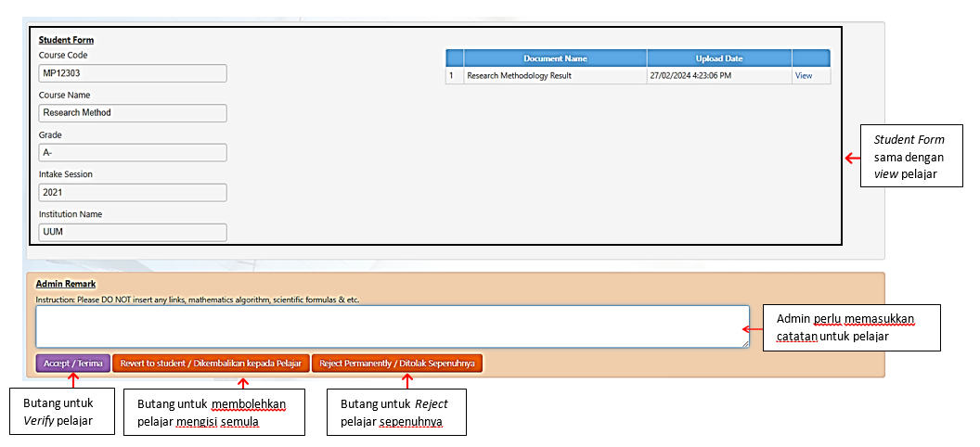This screenshot has width=980, height=447.
Task: Select the Course Name field
Action: coord(133,113)
